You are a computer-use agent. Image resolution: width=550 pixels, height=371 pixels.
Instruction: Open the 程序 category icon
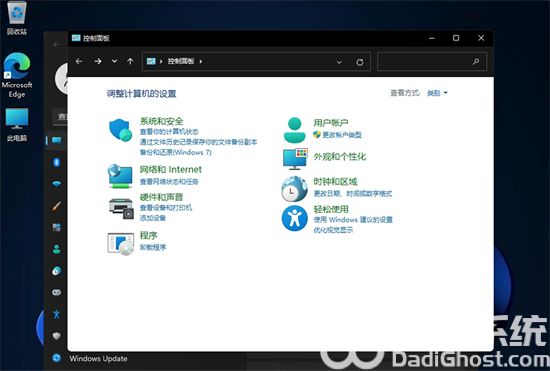pos(121,243)
